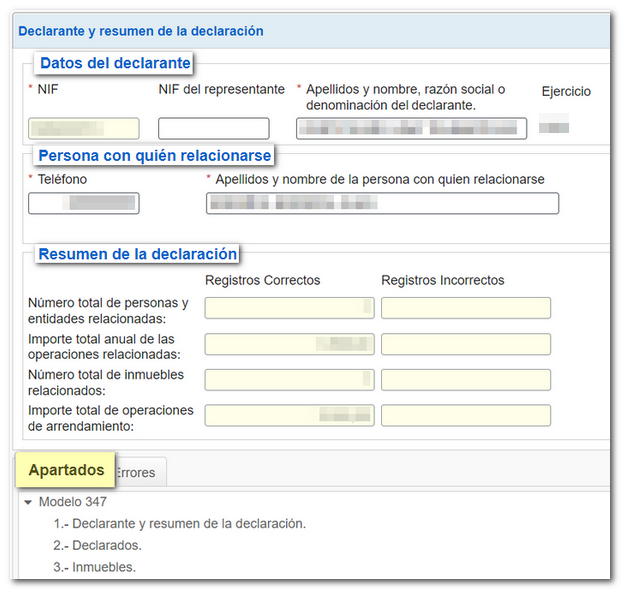The image size is (621, 590).
Task: Click the contact person's name field
Action: (382, 203)
